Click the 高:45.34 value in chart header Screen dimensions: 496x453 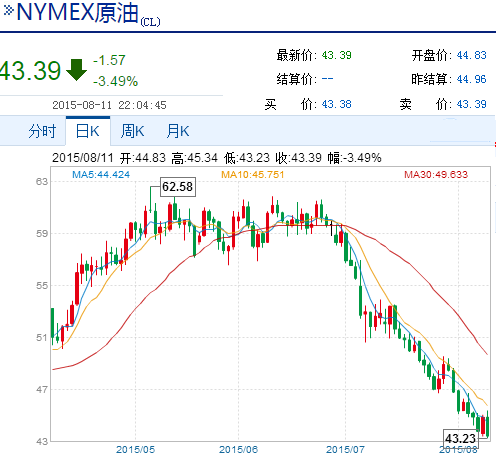(195, 158)
